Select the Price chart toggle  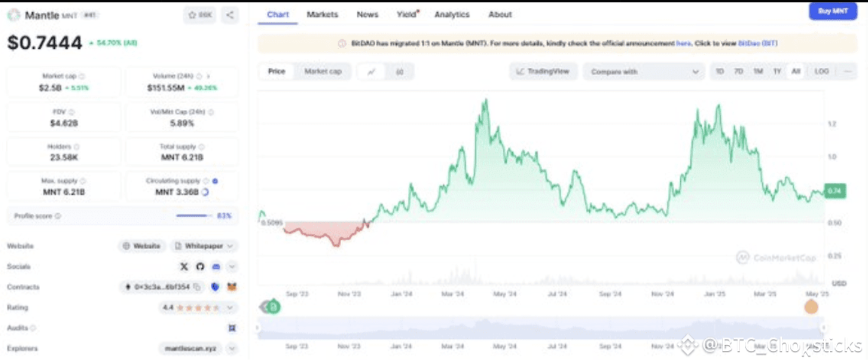(x=276, y=71)
